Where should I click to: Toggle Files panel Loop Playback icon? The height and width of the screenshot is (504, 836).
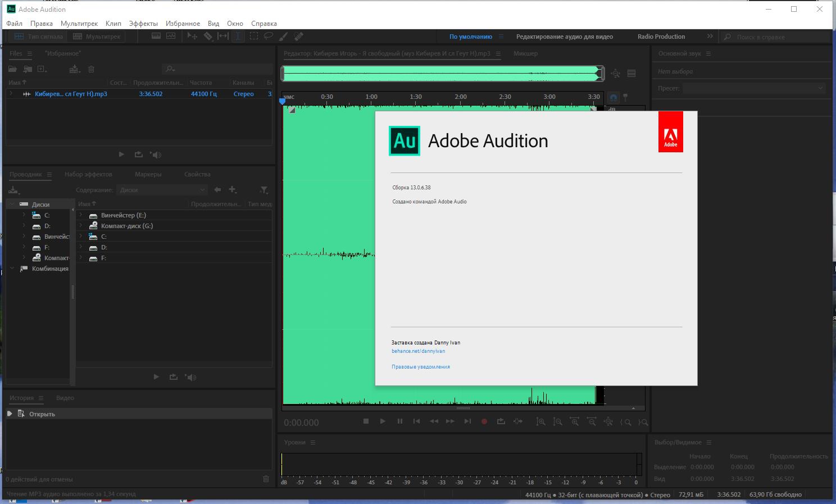[139, 155]
